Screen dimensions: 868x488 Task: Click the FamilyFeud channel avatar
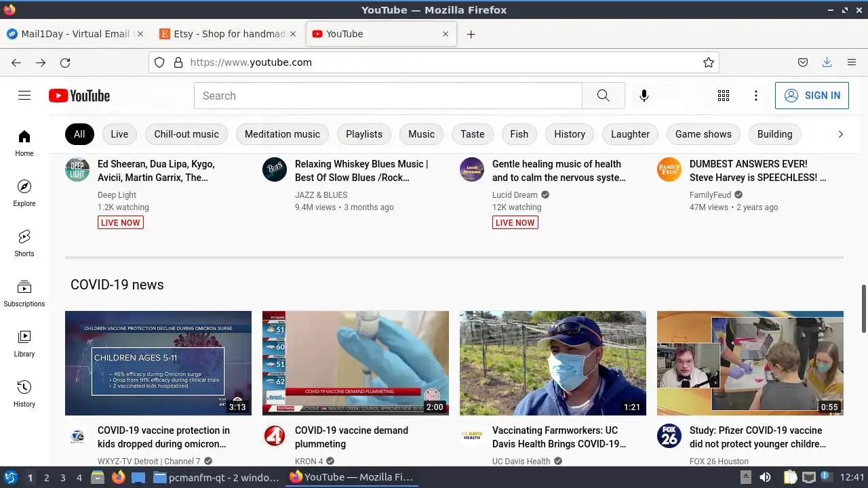[669, 169]
